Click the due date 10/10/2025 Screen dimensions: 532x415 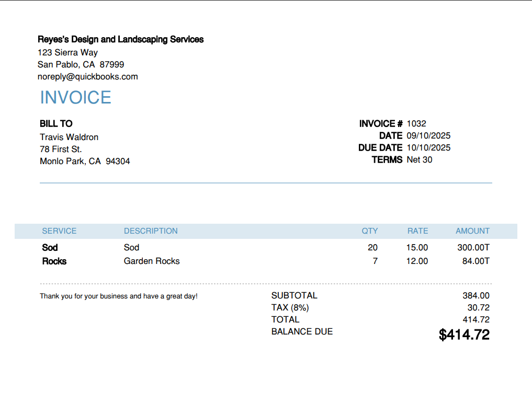pyautogui.click(x=428, y=148)
